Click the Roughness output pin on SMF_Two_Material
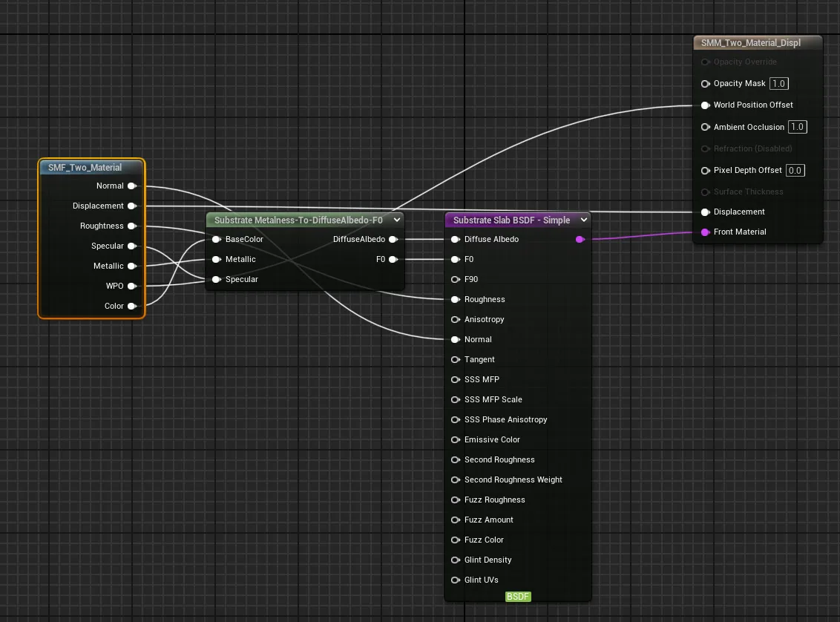This screenshot has width=840, height=622. pos(132,226)
